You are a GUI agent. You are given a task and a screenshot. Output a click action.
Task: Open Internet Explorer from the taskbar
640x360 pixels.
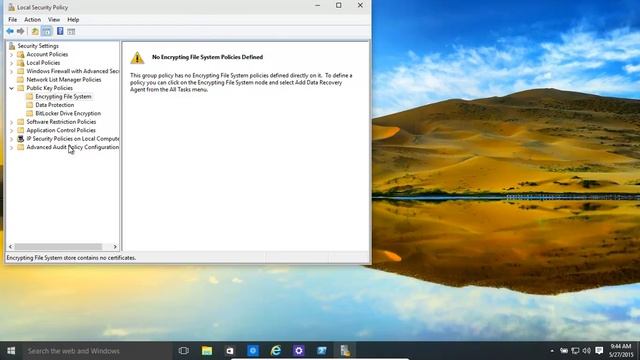(276, 351)
